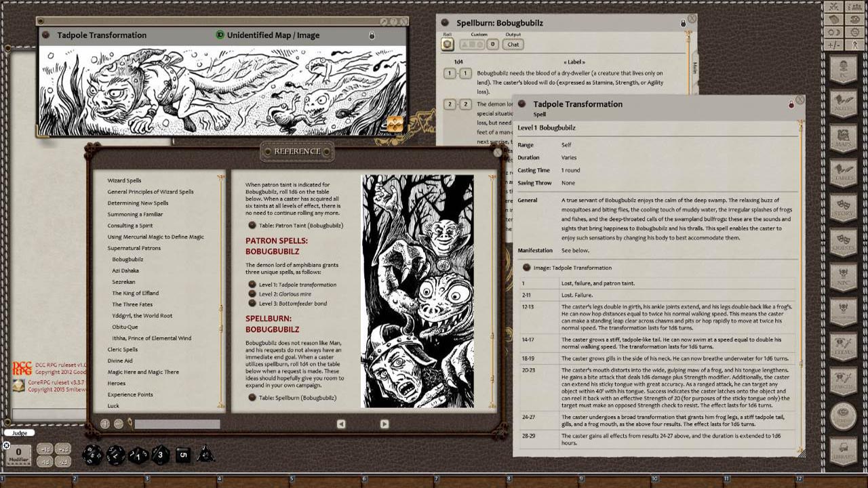This screenshot has height=488, width=868.
Task: Go to the next reference page with the arrow
Action: click(384, 424)
